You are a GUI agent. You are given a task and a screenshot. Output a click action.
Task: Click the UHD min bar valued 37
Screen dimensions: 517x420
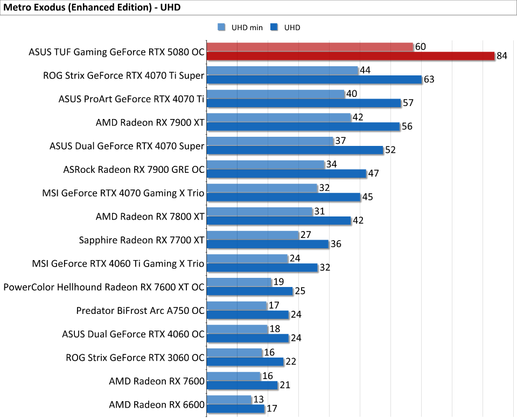270,141
